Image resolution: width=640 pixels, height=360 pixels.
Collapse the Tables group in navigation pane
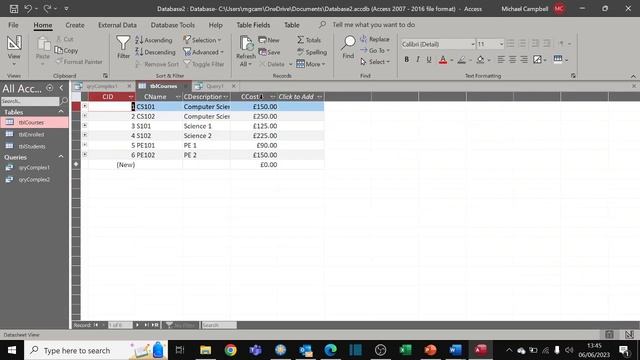pos(61,112)
